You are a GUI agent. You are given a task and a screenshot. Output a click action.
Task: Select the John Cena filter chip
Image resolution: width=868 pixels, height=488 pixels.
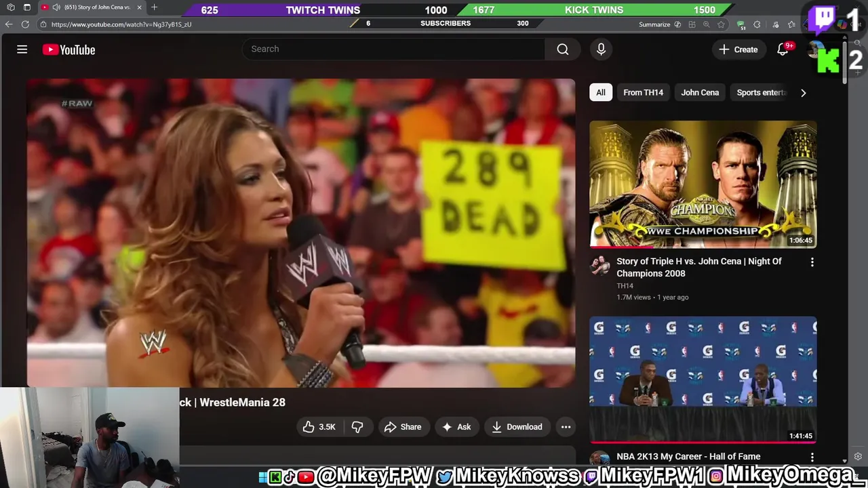(x=700, y=92)
